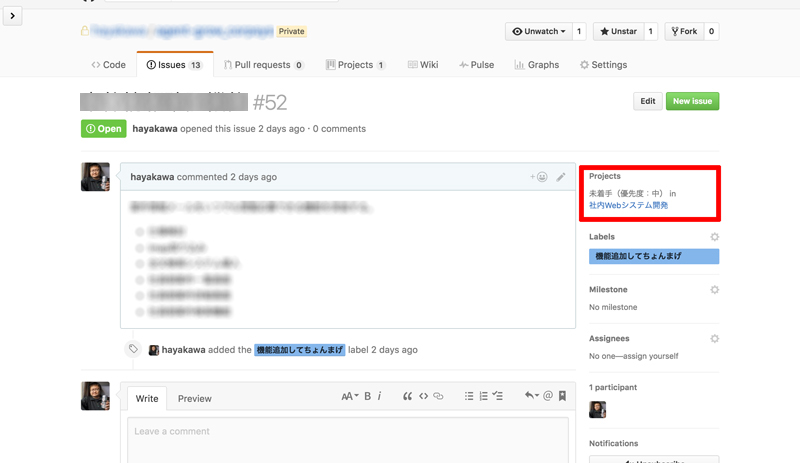Click the pencil icon to edit comment
800x463 pixels.
[x=561, y=177]
